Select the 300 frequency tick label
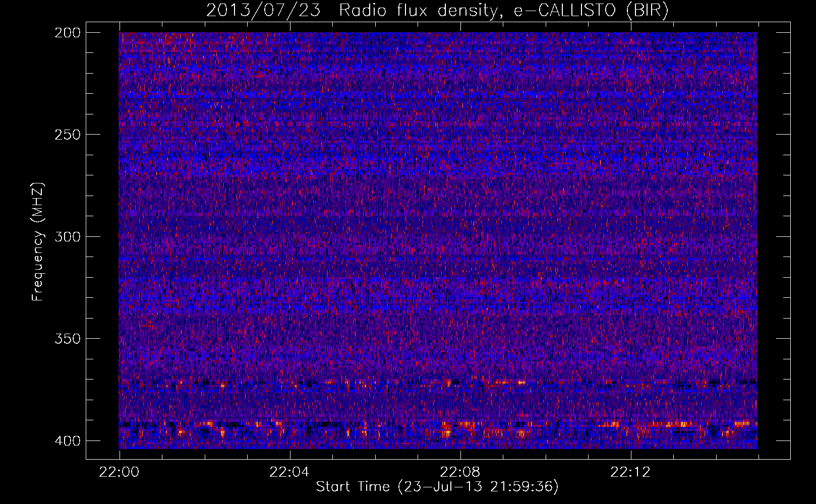Viewport: 816px width, 504px height. [67, 236]
